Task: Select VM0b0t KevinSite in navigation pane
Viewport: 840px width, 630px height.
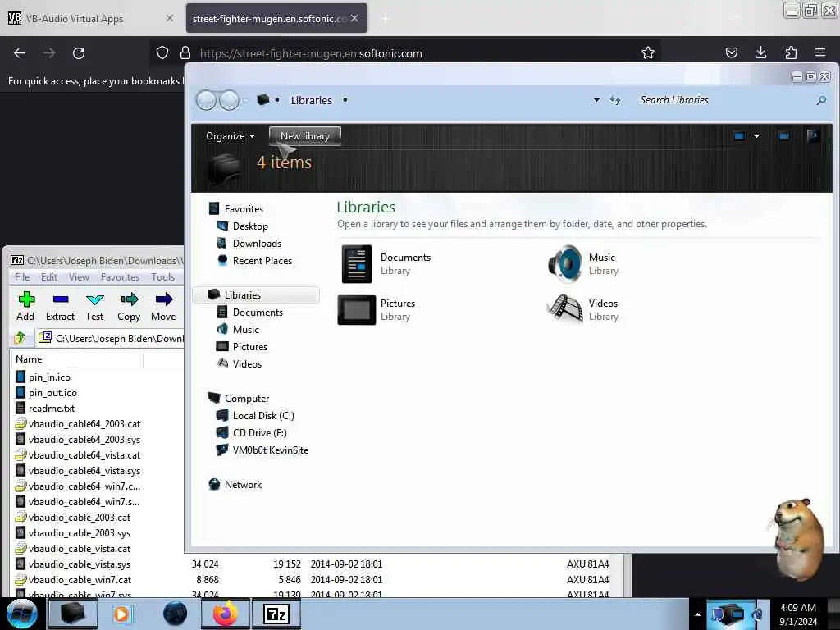Action: point(271,450)
